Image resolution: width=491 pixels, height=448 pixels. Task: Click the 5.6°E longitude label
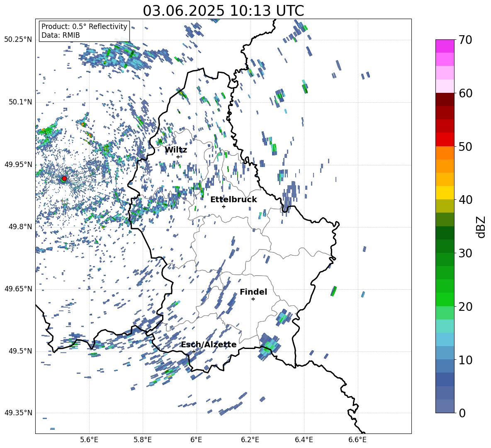coord(89,440)
